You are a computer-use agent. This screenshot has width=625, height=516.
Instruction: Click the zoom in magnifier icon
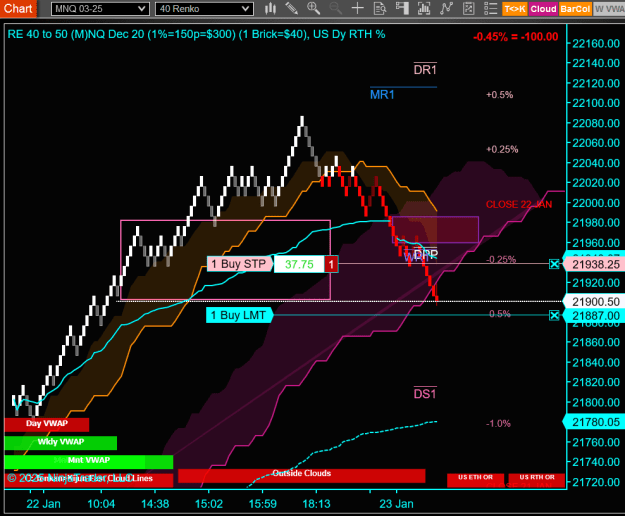313,8
